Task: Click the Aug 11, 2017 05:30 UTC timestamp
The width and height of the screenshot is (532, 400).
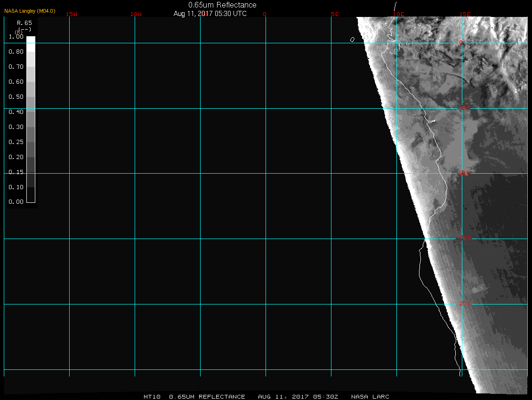Action: [x=210, y=14]
